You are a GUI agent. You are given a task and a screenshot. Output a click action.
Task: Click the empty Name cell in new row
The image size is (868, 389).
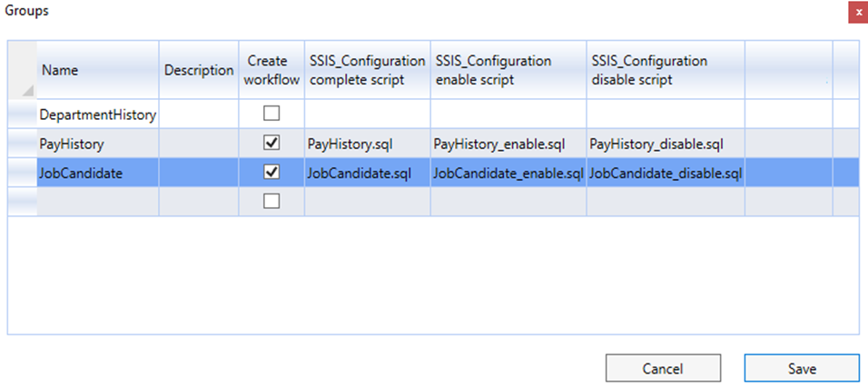(x=98, y=202)
